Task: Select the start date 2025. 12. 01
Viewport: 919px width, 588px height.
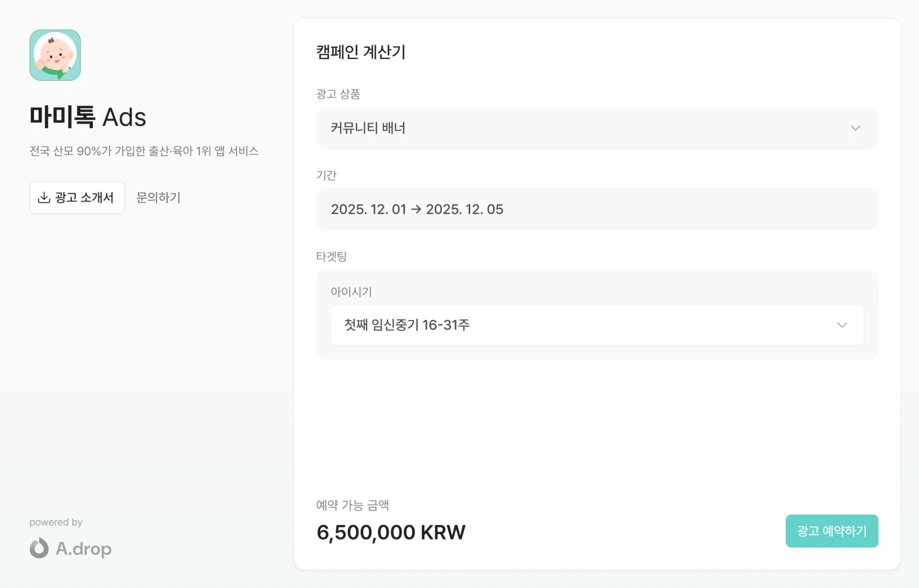Action: click(368, 210)
